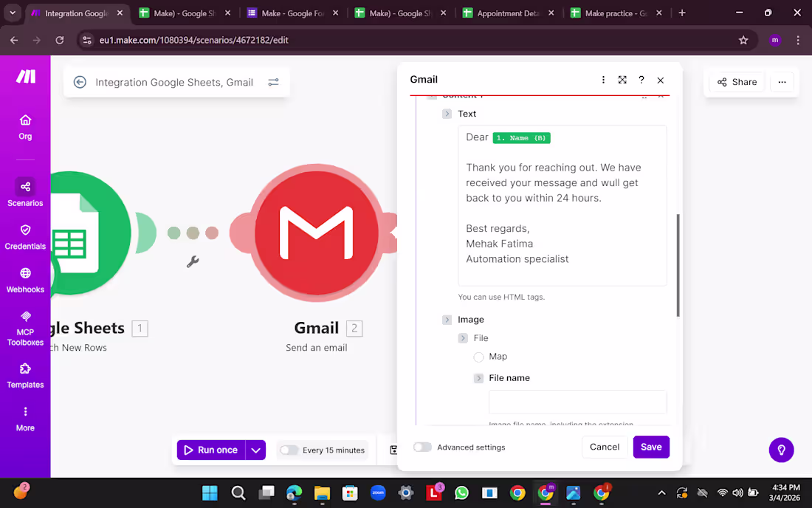Click the Cancel button

coord(605,447)
